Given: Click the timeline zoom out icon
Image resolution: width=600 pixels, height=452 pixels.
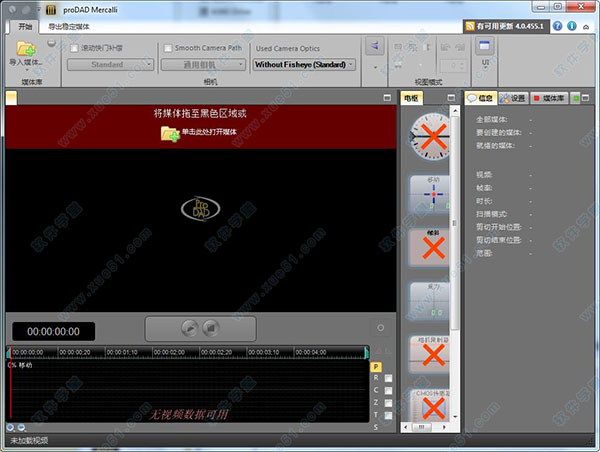Looking at the screenshot, I should (x=21, y=428).
